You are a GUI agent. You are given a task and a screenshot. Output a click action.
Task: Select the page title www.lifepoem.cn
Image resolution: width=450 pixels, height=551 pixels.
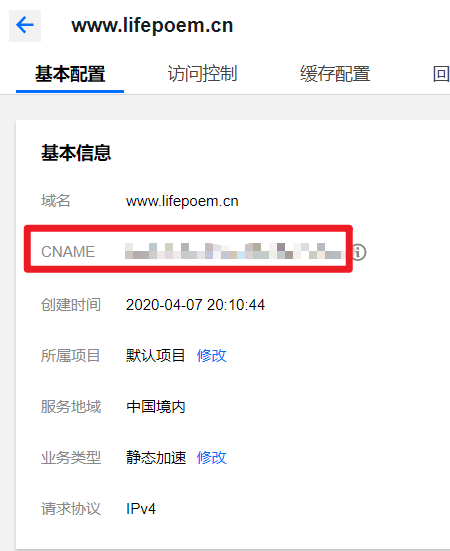[152, 26]
